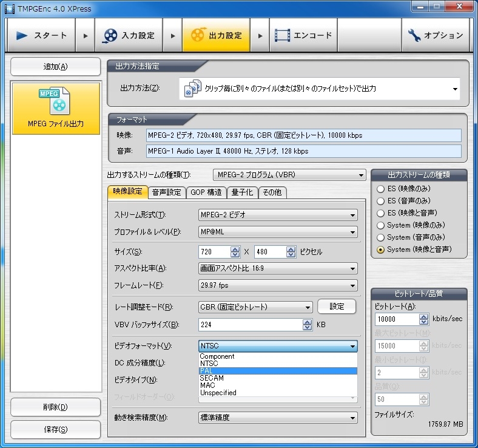
Task: Click the 追加(A) button
Action: tap(55, 67)
